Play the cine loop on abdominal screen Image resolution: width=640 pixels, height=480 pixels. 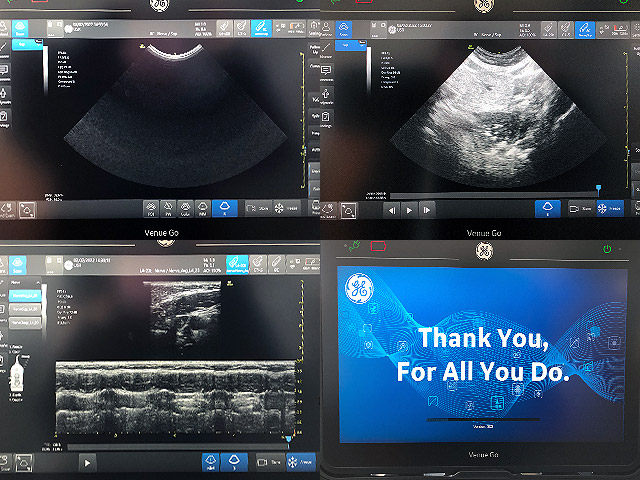pyautogui.click(x=409, y=210)
